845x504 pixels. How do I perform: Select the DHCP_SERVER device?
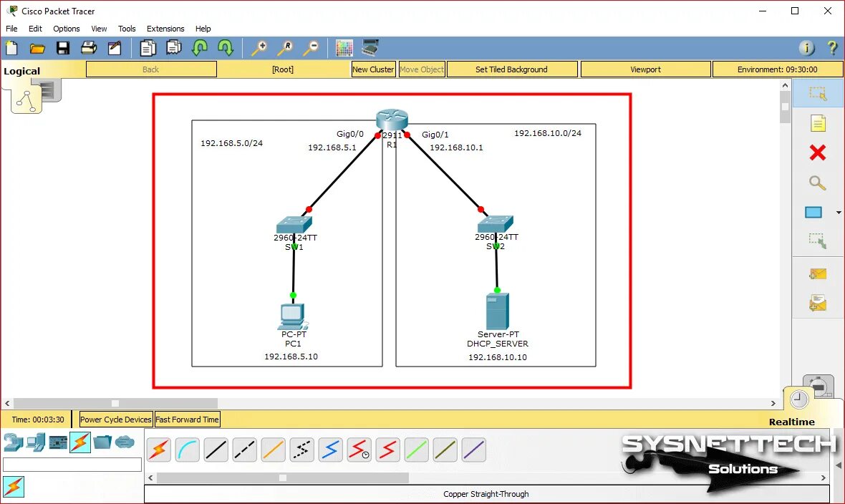[x=498, y=311]
